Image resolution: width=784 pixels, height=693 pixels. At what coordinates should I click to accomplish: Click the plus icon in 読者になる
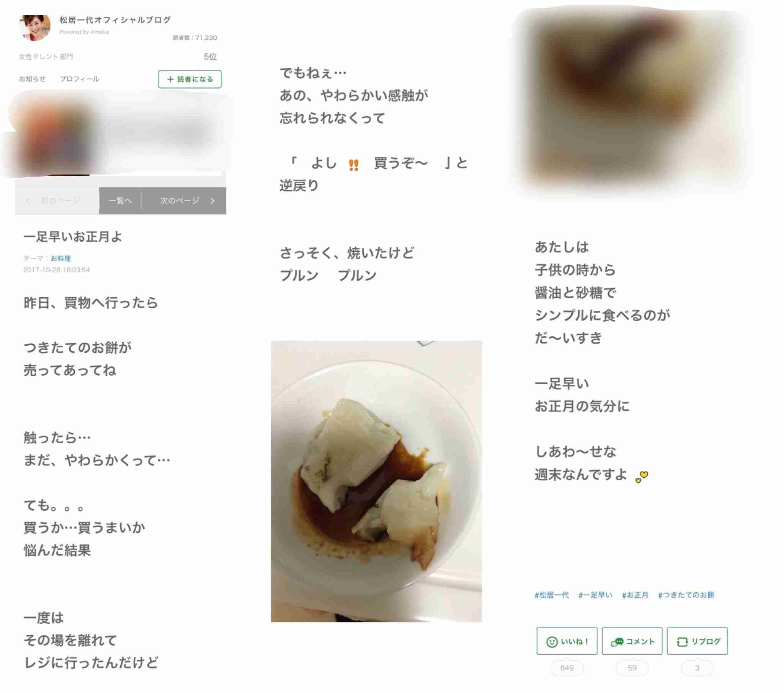click(170, 79)
